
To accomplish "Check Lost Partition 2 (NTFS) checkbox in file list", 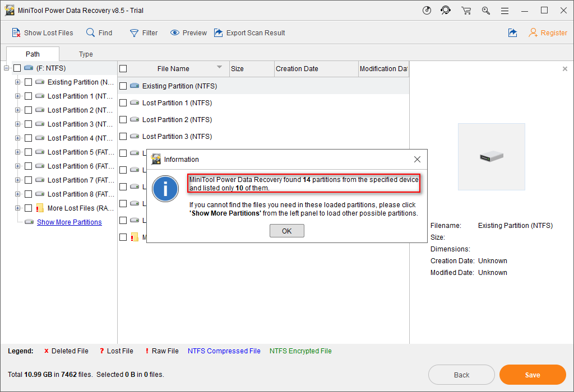I will [x=123, y=120].
